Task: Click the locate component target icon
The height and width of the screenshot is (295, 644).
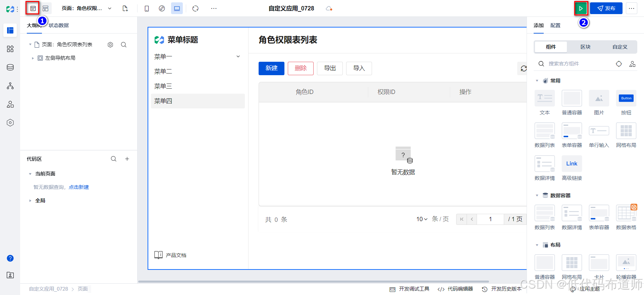Action: tap(619, 64)
